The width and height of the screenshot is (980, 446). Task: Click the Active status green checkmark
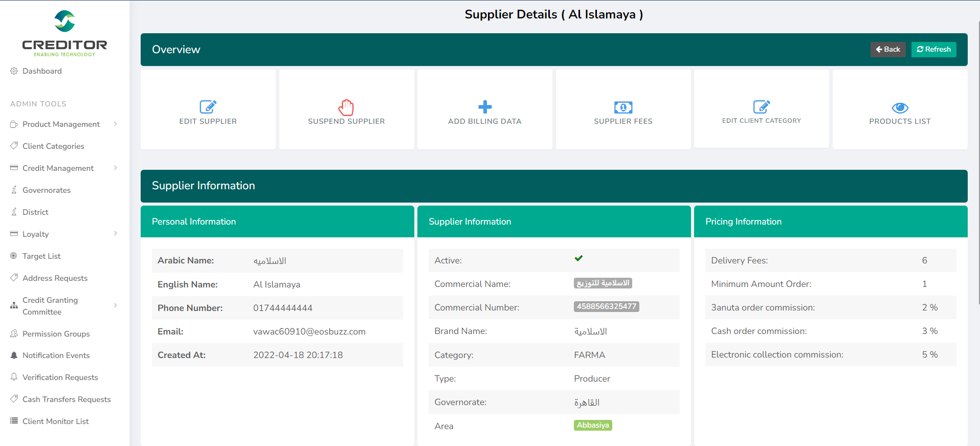click(x=578, y=259)
